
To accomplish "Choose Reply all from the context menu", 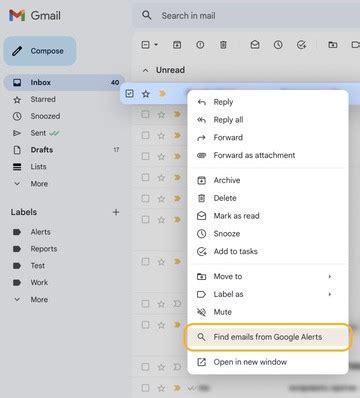I will tap(268, 120).
